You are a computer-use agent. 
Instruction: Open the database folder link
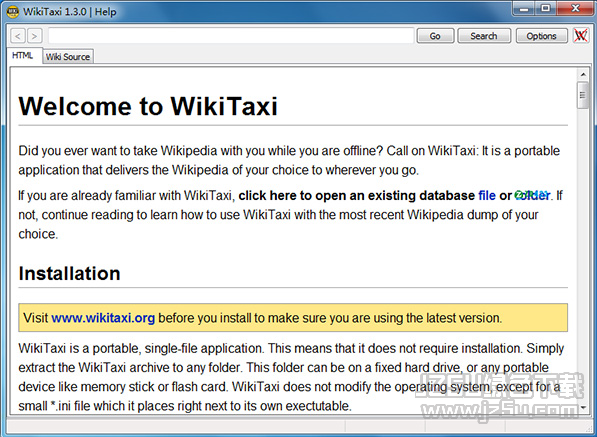[x=532, y=195]
